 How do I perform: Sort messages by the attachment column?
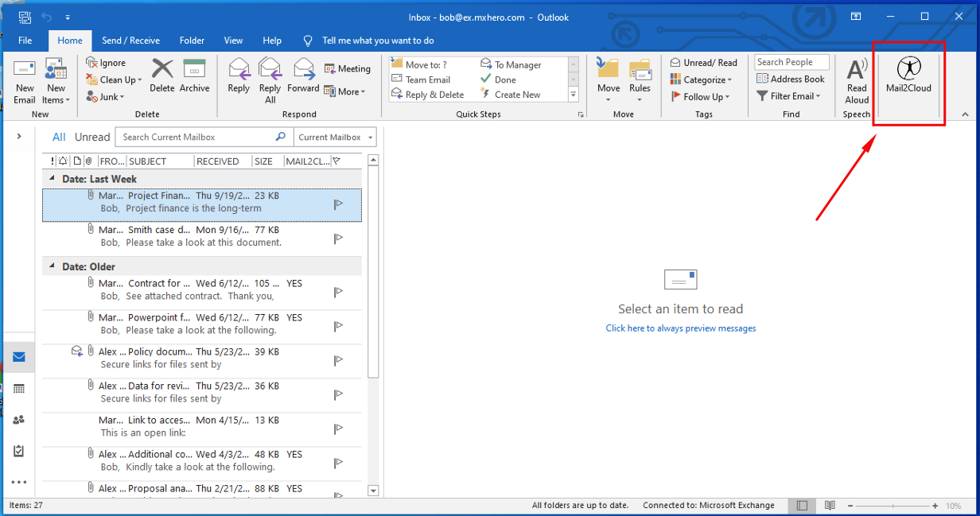tap(88, 161)
